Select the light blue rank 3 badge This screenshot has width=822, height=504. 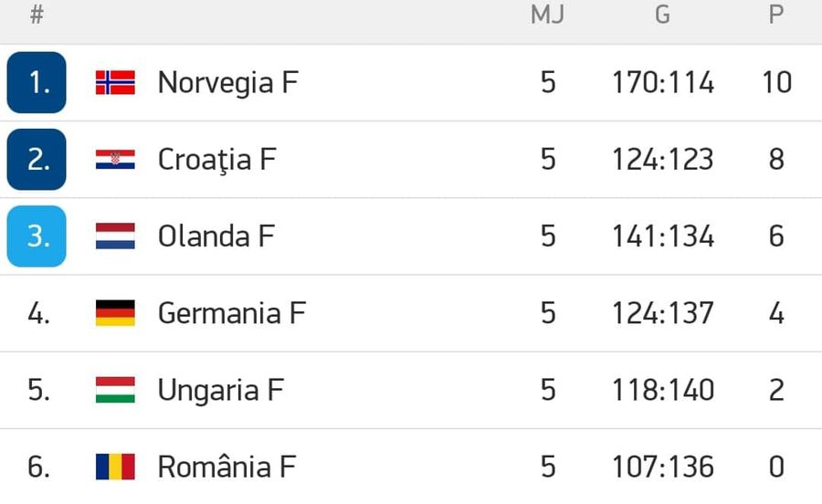[37, 236]
